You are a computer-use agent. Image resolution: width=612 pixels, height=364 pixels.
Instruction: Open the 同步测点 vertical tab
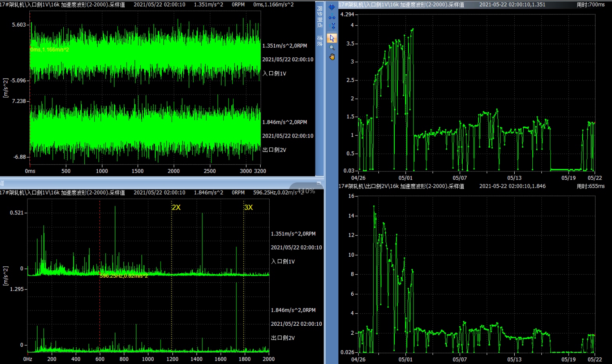pyautogui.click(x=319, y=16)
